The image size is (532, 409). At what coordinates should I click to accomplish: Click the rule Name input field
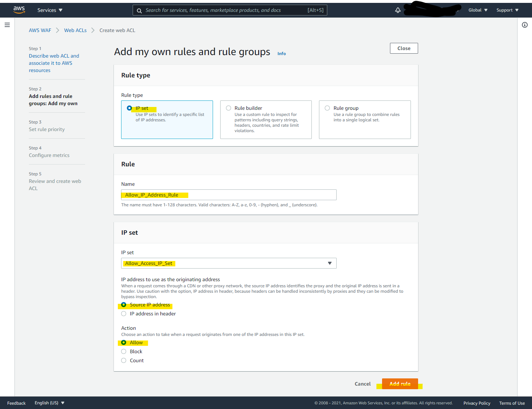click(229, 195)
